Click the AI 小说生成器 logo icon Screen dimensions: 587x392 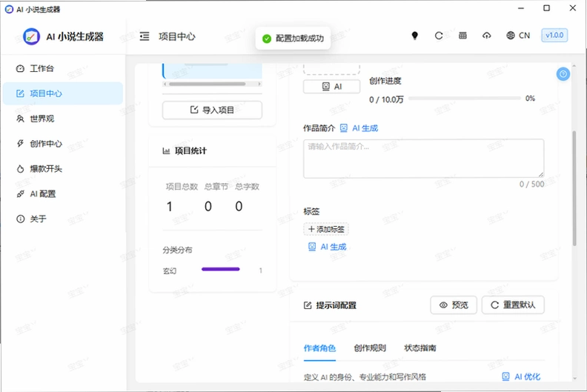click(x=31, y=37)
